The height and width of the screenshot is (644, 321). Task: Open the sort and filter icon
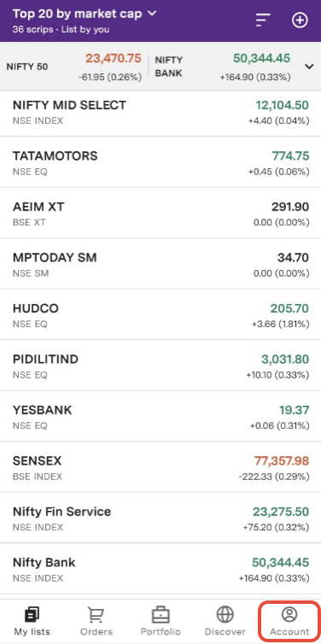tap(263, 20)
